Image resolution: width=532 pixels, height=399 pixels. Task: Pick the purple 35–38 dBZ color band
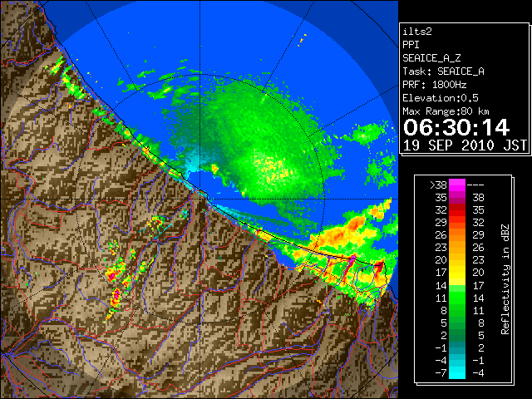coord(457,198)
